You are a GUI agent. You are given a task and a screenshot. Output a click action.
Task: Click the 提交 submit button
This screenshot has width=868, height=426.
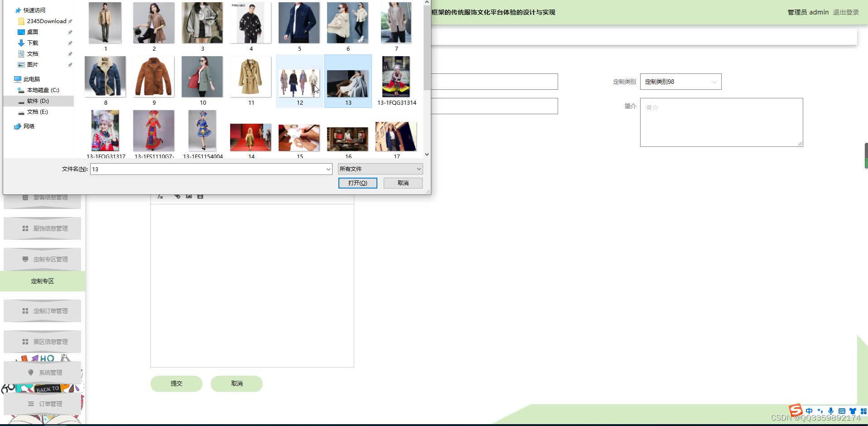pos(176,383)
